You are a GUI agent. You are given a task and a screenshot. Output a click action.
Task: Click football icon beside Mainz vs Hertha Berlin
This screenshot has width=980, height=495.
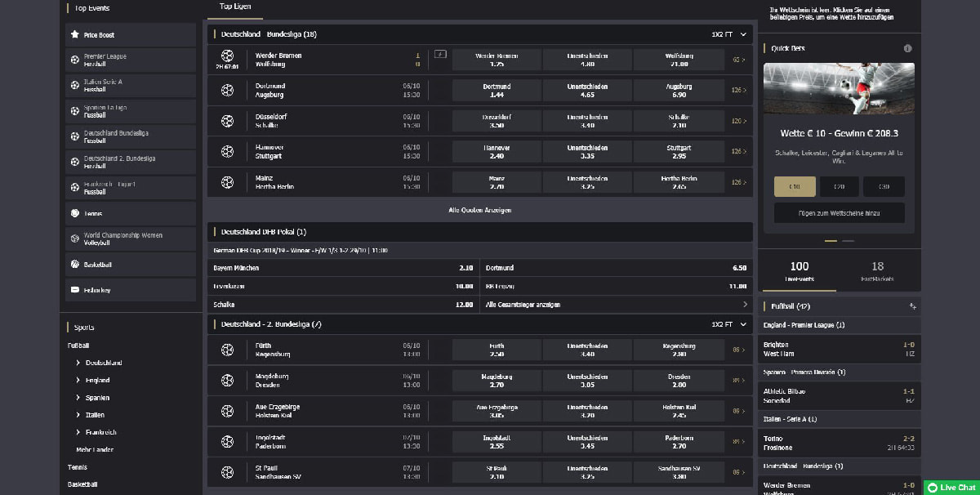227,182
